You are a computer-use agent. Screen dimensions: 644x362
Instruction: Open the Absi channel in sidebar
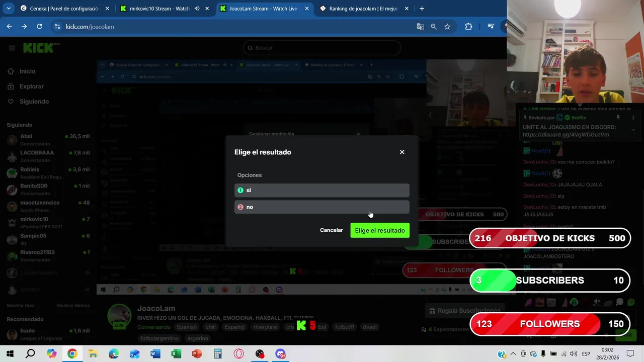(x=48, y=140)
